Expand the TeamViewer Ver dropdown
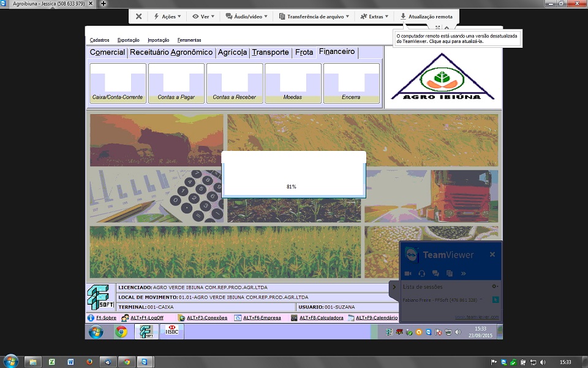Image resolution: width=588 pixels, height=368 pixels. pos(203,17)
